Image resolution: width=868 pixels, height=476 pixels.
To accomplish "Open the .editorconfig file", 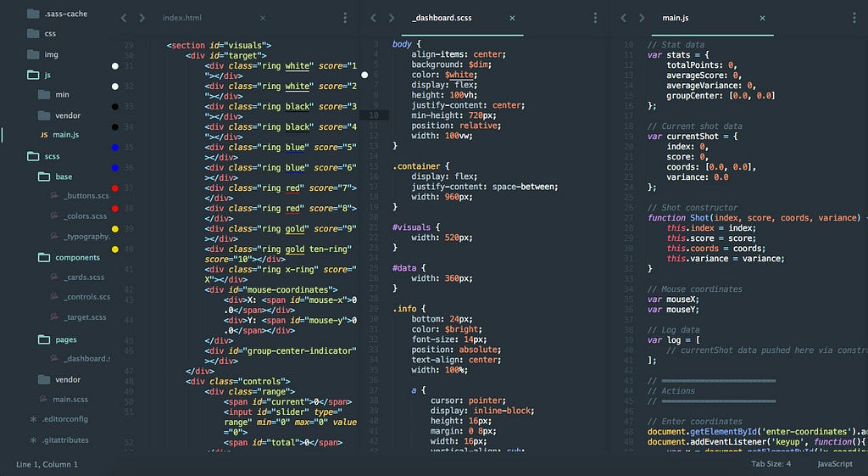I will 58,419.
